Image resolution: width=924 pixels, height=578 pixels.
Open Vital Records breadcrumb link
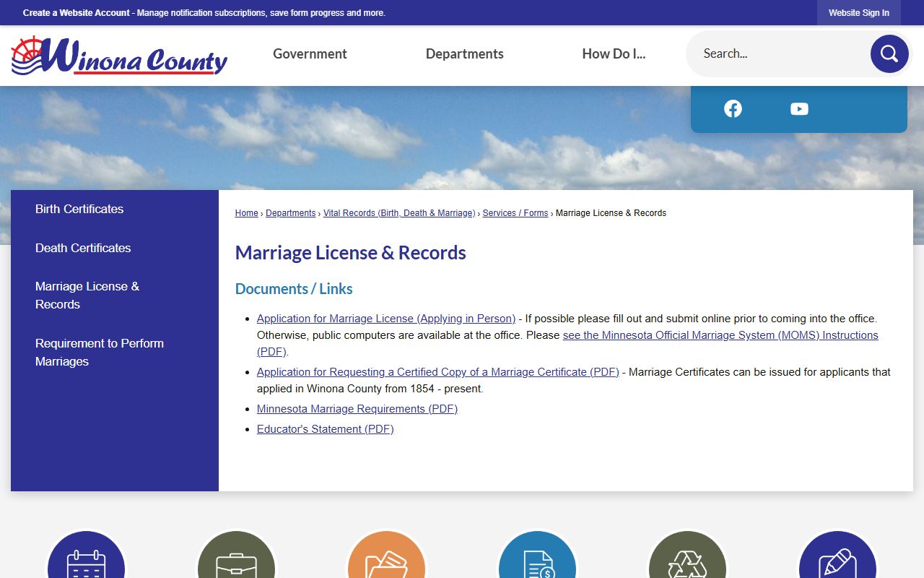click(x=399, y=213)
